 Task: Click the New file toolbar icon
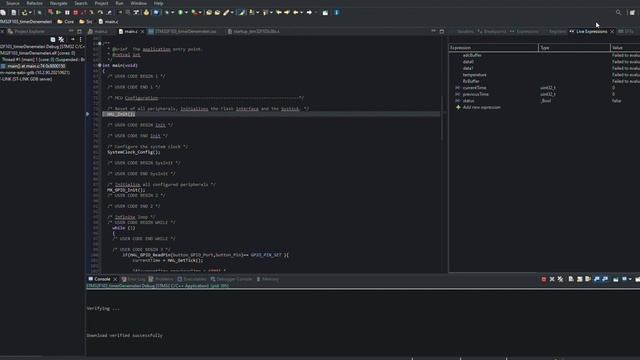13,13
